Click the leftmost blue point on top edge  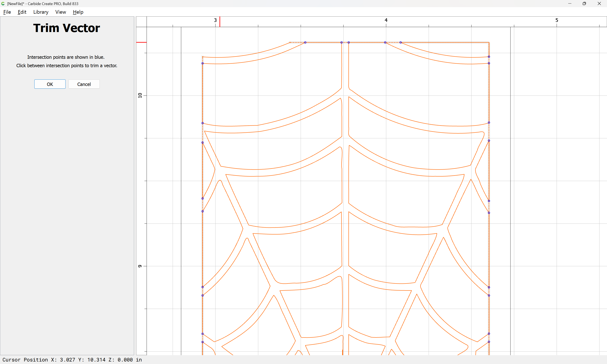pyautogui.click(x=305, y=42)
